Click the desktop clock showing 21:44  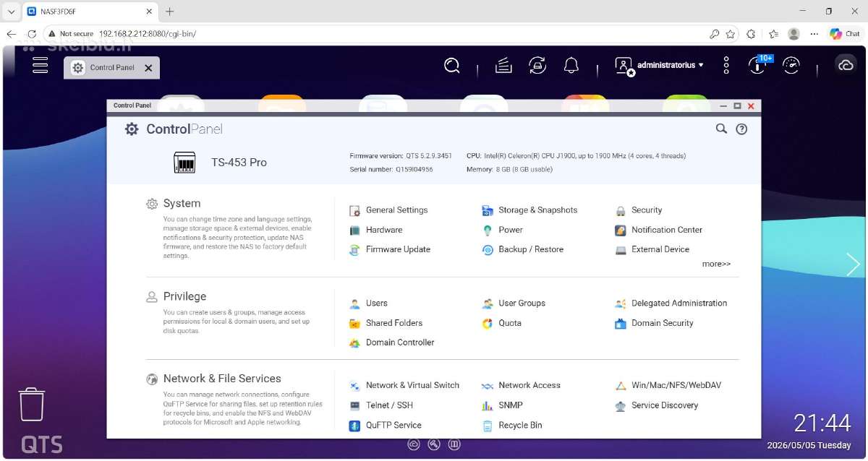coord(822,423)
